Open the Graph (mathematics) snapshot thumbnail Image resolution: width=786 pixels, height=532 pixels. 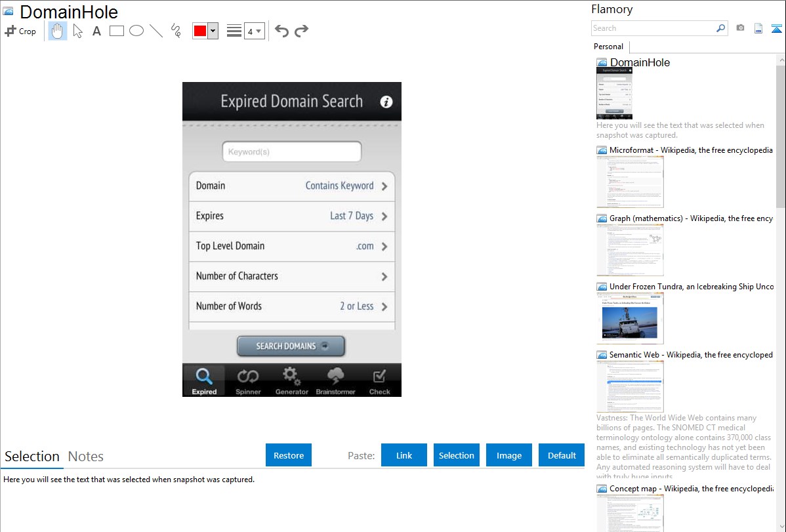click(630, 250)
